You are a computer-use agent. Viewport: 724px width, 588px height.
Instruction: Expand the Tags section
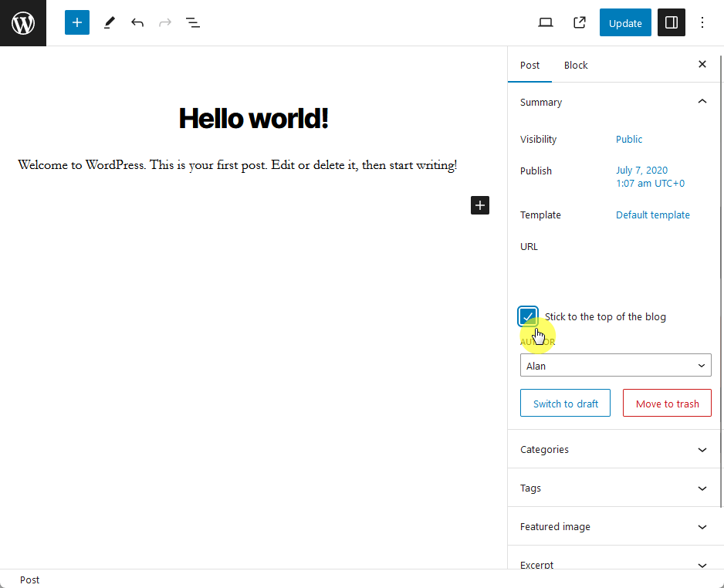point(614,488)
